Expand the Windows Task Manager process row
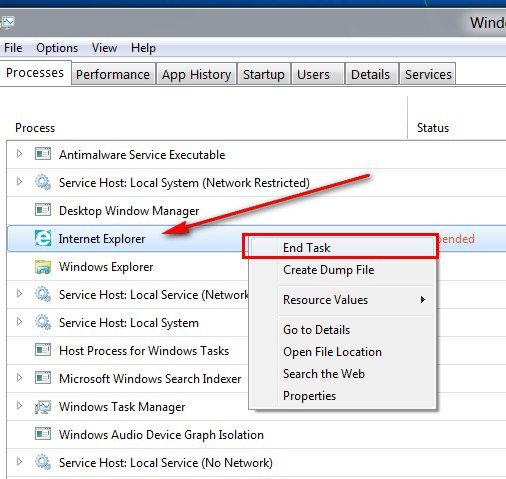 tap(19, 406)
